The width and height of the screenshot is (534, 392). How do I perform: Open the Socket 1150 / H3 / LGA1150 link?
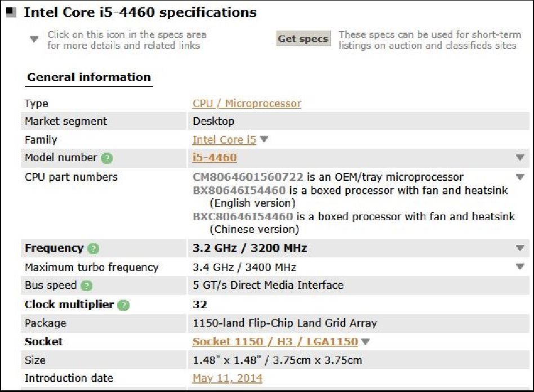(275, 342)
